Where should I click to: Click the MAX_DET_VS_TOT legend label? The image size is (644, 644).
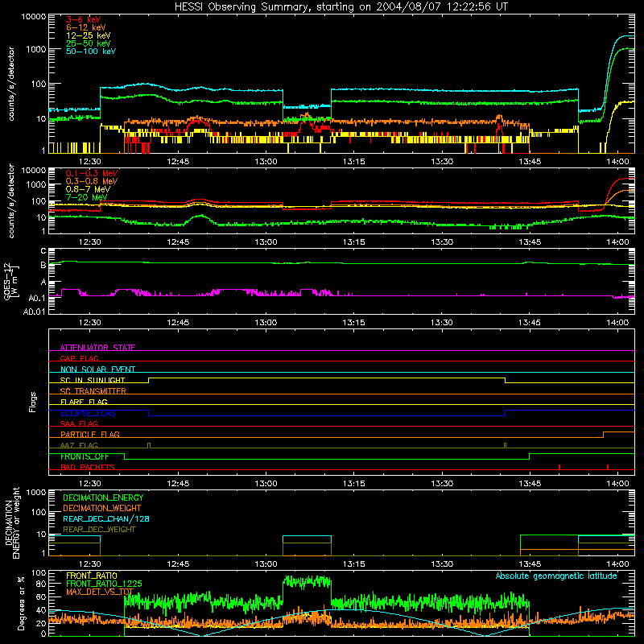[100, 592]
